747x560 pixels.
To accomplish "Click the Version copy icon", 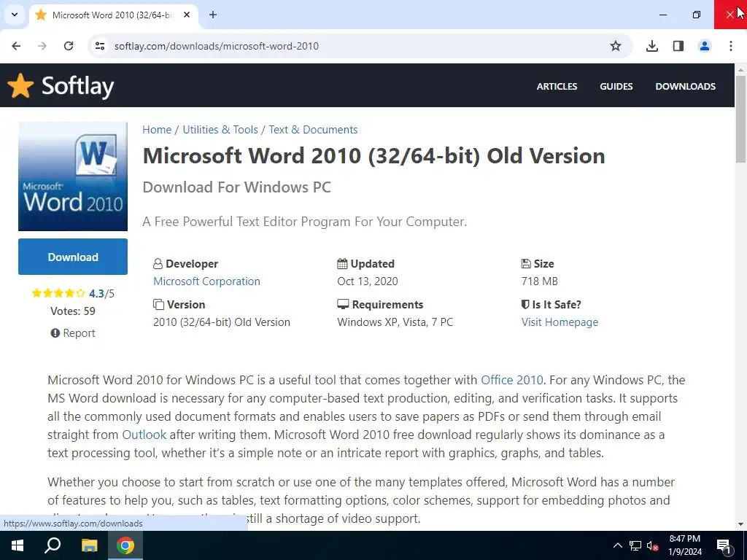I will (x=158, y=304).
